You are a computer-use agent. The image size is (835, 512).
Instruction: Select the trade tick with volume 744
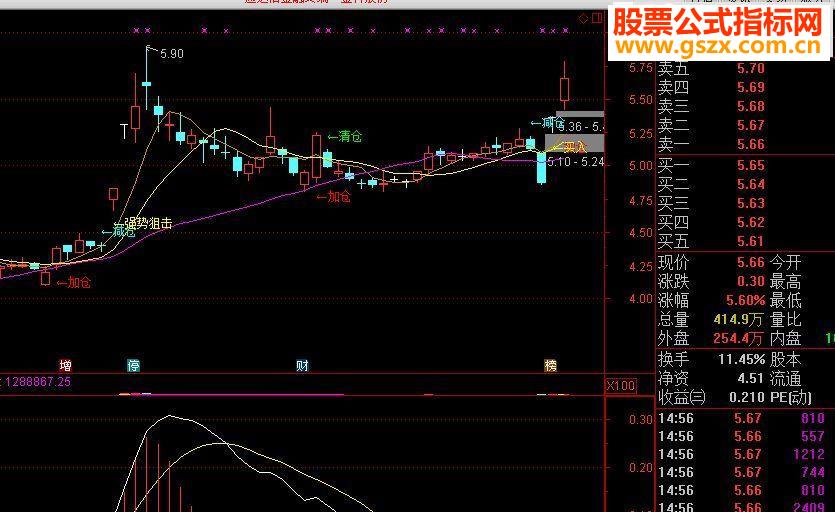click(x=741, y=472)
